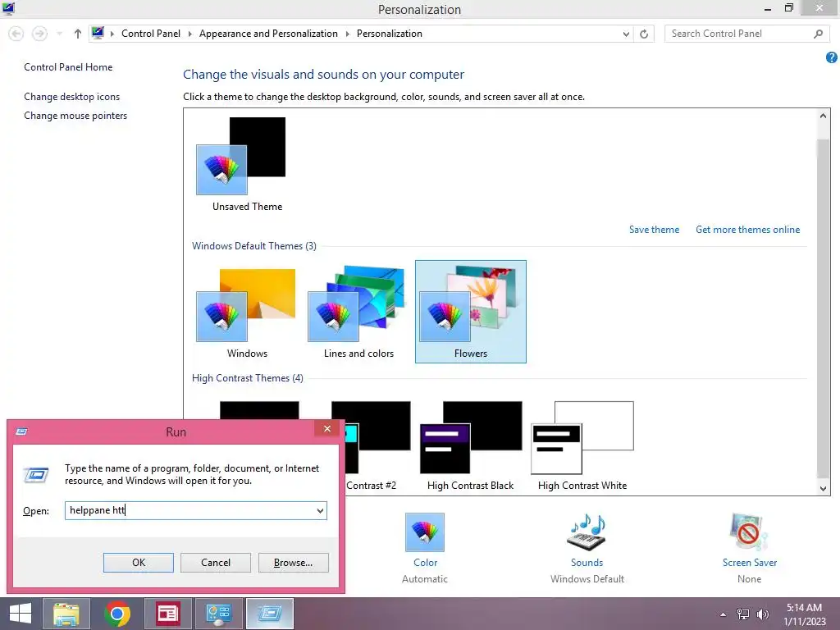Click the High Contrast Themes (4) heading
This screenshot has width=840, height=630.
click(248, 378)
